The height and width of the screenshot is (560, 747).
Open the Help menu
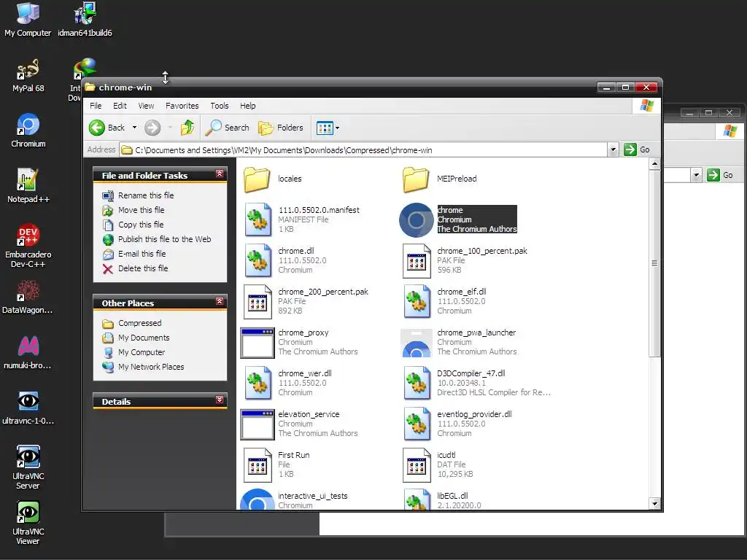247,106
